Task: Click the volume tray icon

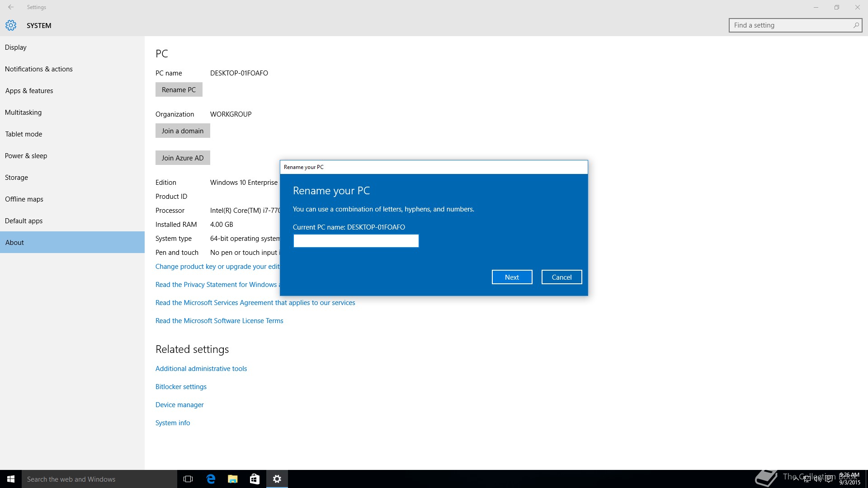Action: (817, 479)
